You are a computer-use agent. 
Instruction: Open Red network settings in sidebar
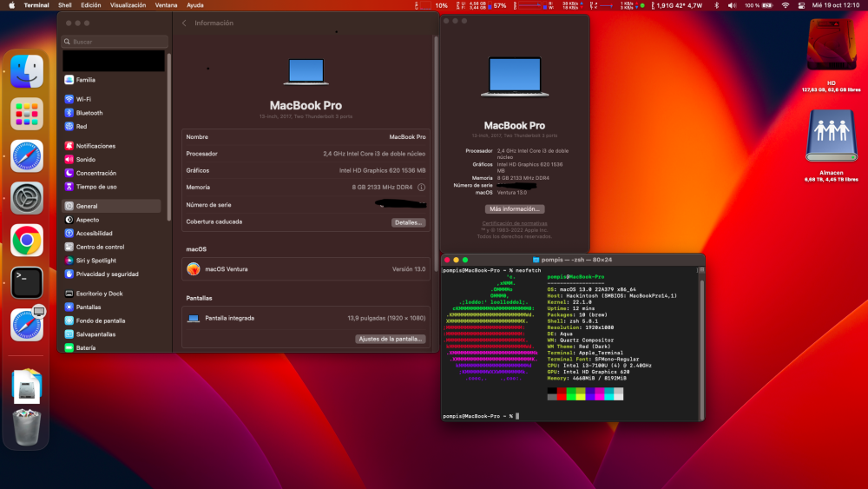pos(111,126)
